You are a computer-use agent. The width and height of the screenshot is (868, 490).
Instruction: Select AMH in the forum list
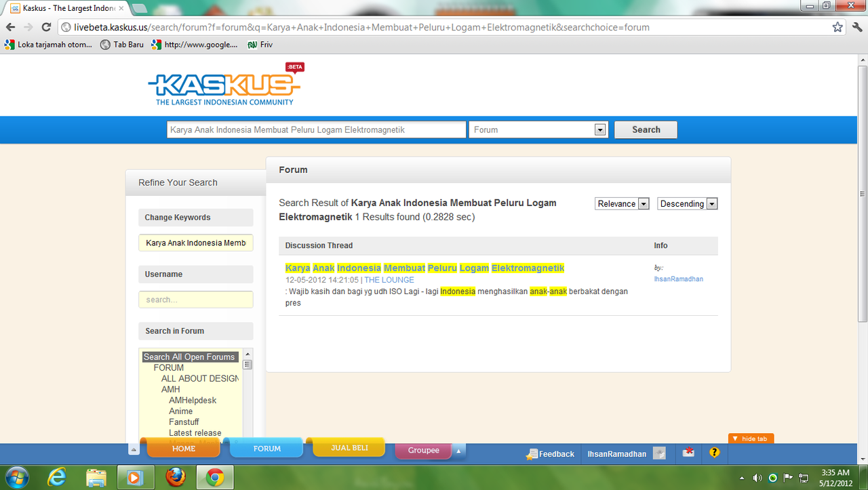point(171,389)
